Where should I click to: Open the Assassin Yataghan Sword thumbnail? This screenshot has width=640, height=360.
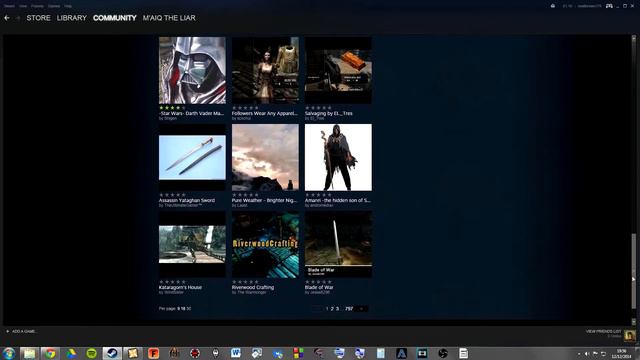[192, 157]
